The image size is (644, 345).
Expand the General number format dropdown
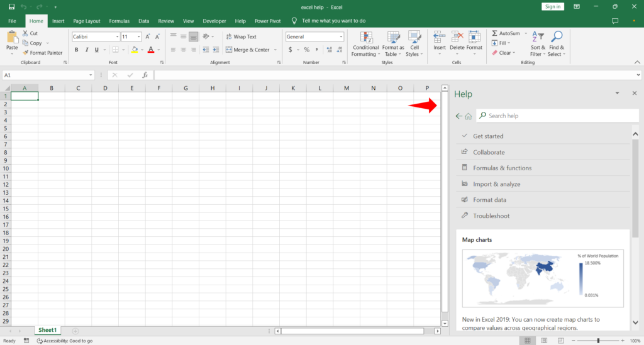click(x=342, y=37)
